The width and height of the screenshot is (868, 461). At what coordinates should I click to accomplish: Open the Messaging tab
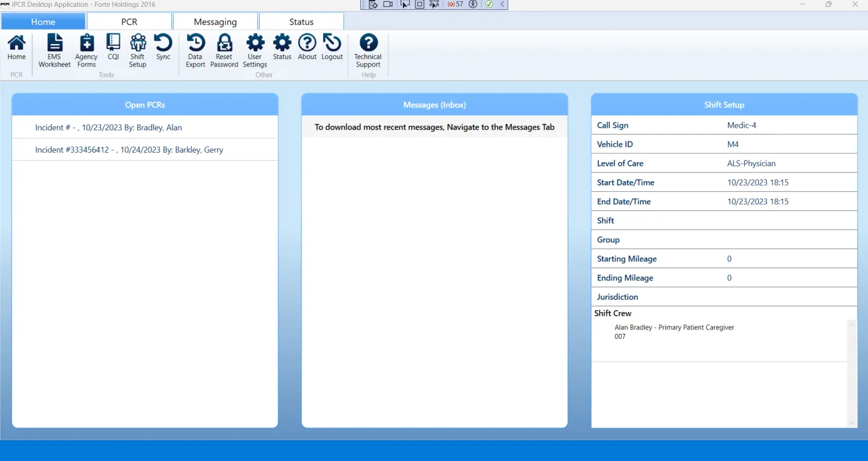tap(216, 22)
